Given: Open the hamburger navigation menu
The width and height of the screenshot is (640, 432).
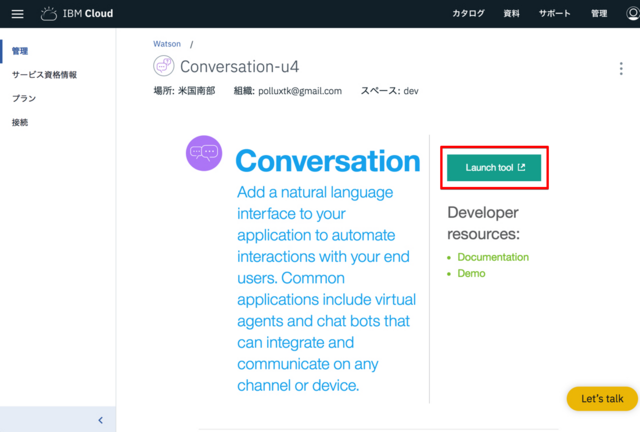Looking at the screenshot, I should tap(17, 14).
